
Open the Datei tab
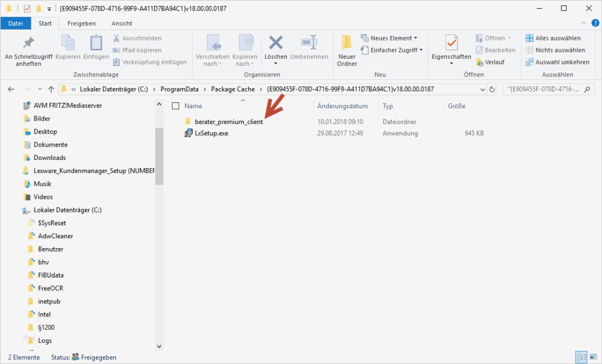[x=15, y=23]
